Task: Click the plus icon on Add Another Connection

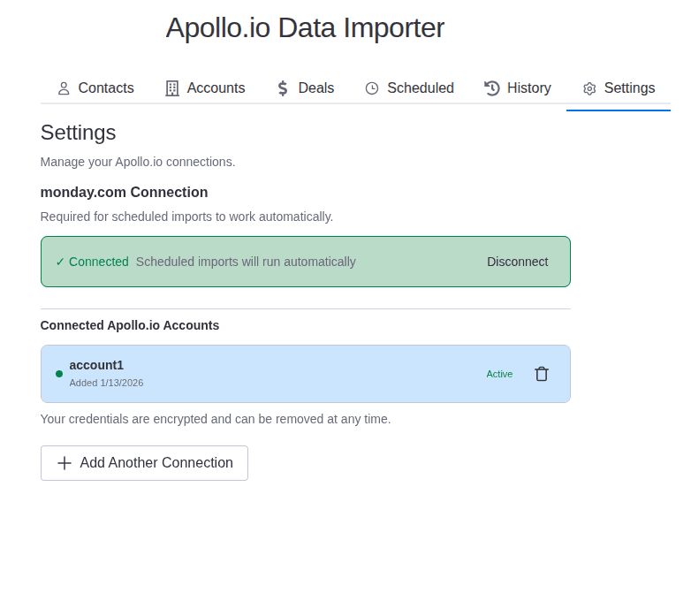Action: [x=65, y=463]
